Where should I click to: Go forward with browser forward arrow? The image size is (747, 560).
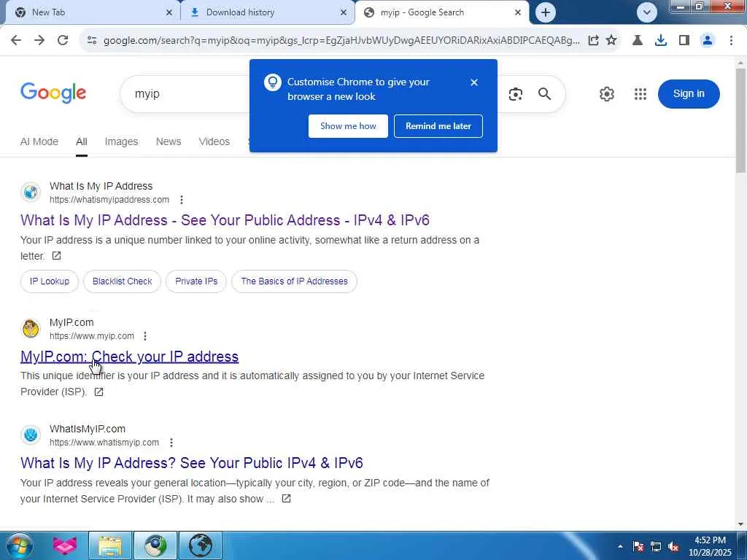(39, 41)
